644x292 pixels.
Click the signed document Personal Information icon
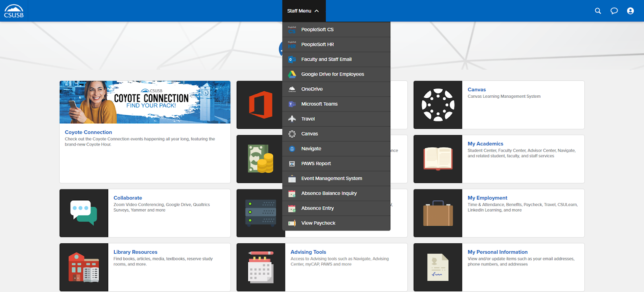(x=438, y=267)
